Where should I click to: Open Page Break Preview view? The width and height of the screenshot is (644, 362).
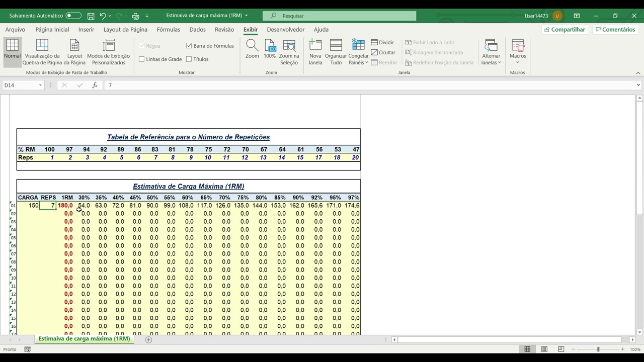tap(42, 52)
